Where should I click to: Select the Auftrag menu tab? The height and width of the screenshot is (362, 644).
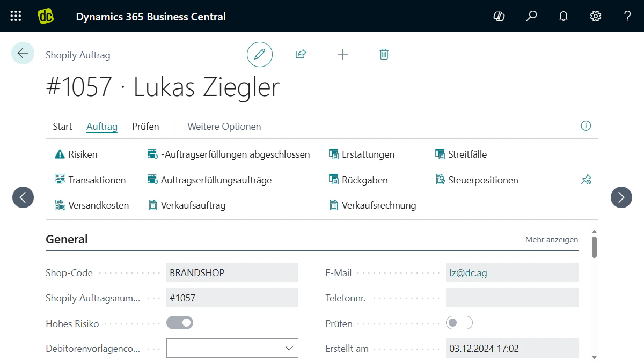click(102, 127)
